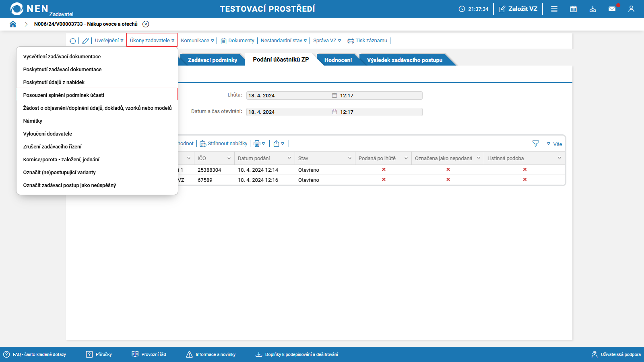This screenshot has height=362, width=644.
Task: Click the table filter funnel icon
Action: (x=535, y=144)
